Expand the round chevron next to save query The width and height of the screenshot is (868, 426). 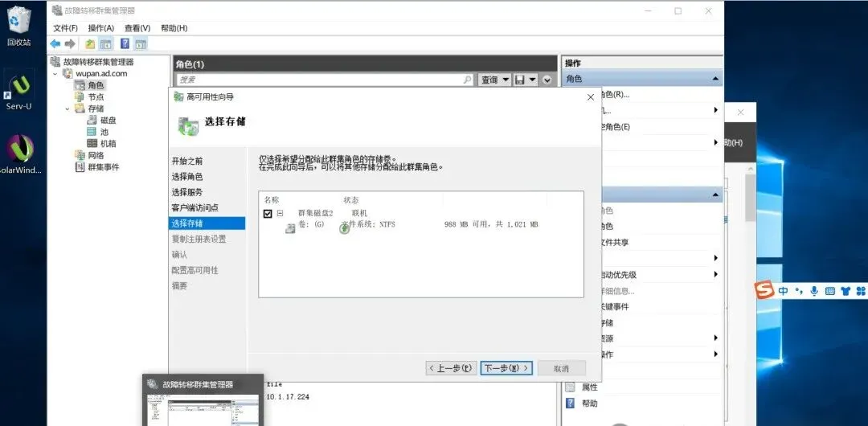click(547, 80)
